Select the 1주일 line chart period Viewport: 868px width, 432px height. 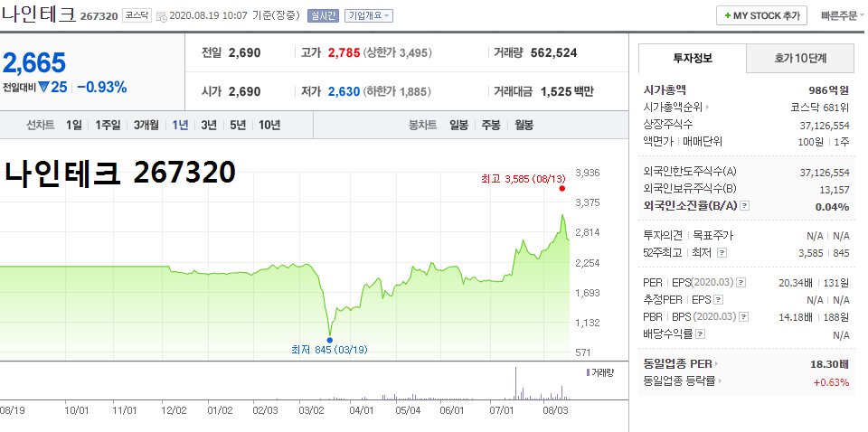108,125
